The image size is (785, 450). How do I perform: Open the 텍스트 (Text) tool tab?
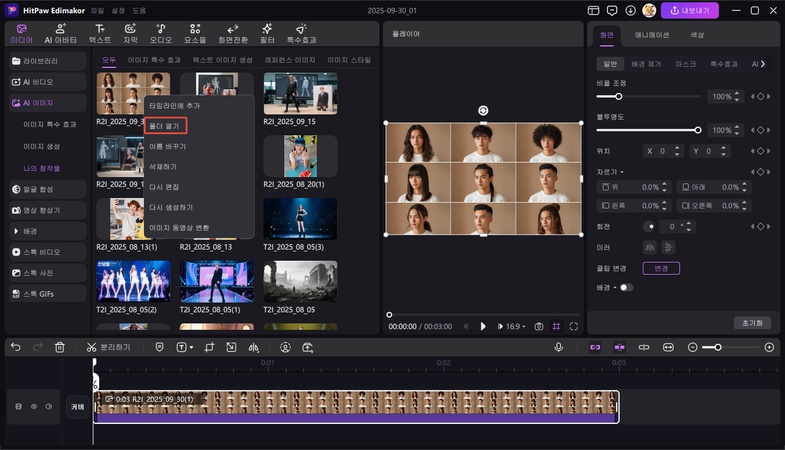(100, 34)
